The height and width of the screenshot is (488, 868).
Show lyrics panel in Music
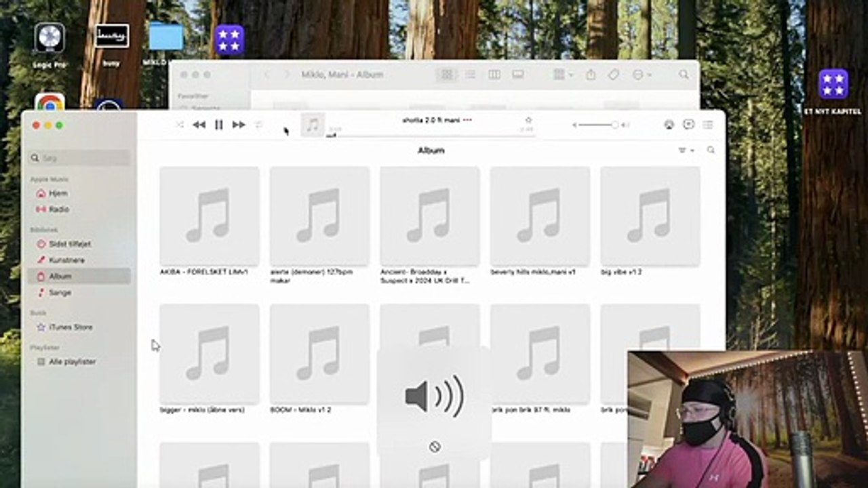[x=688, y=125]
